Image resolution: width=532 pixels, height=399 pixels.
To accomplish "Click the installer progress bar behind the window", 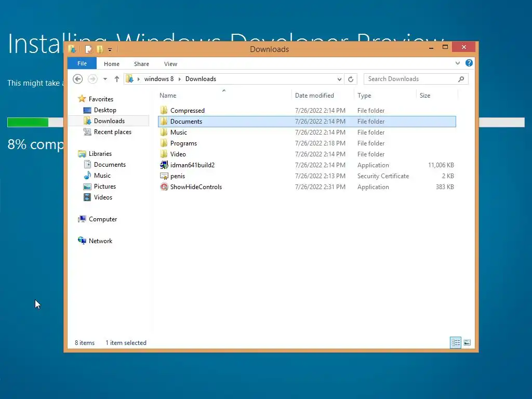I will click(x=35, y=122).
